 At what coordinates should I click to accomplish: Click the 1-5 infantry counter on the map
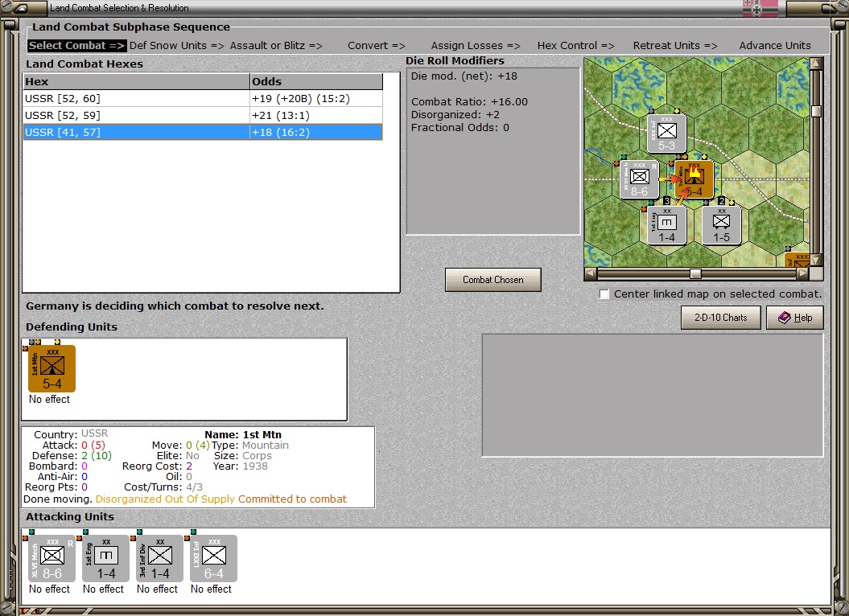(721, 225)
